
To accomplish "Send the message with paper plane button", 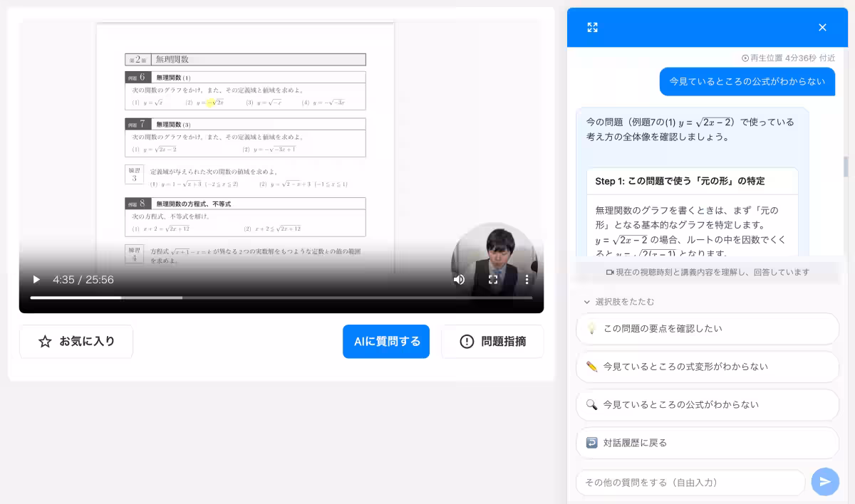I will pyautogui.click(x=825, y=482).
